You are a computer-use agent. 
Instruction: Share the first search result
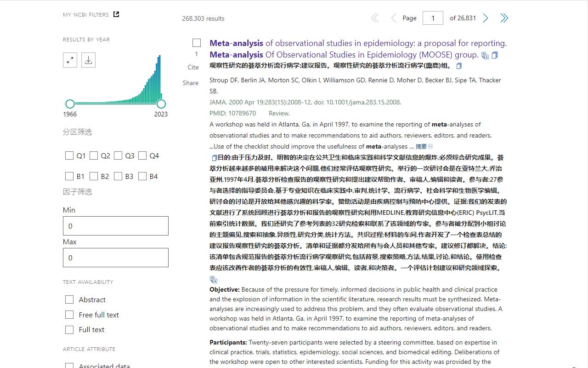[x=191, y=83]
